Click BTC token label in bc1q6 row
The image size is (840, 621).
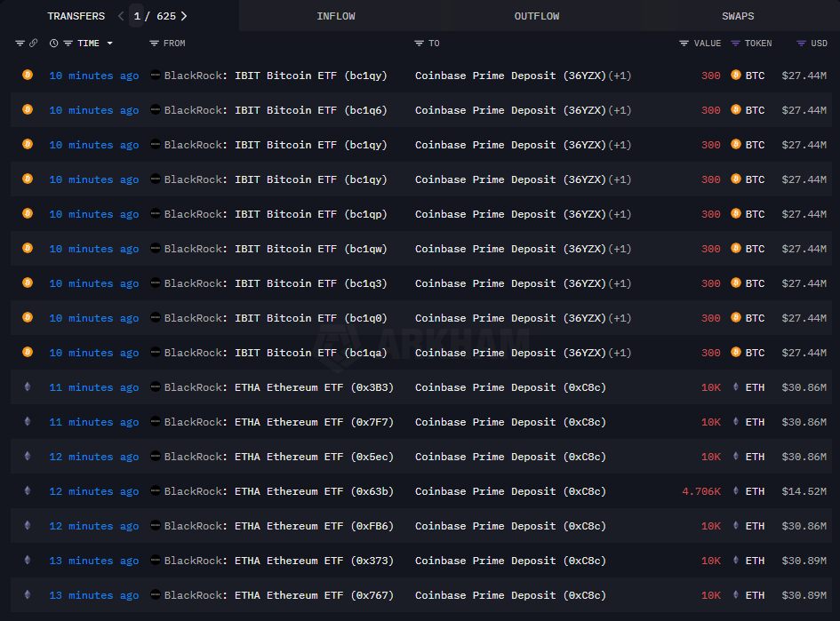click(755, 110)
